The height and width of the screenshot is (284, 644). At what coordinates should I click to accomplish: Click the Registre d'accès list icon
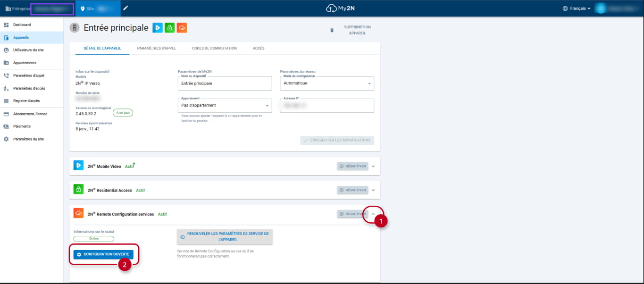coord(6,101)
